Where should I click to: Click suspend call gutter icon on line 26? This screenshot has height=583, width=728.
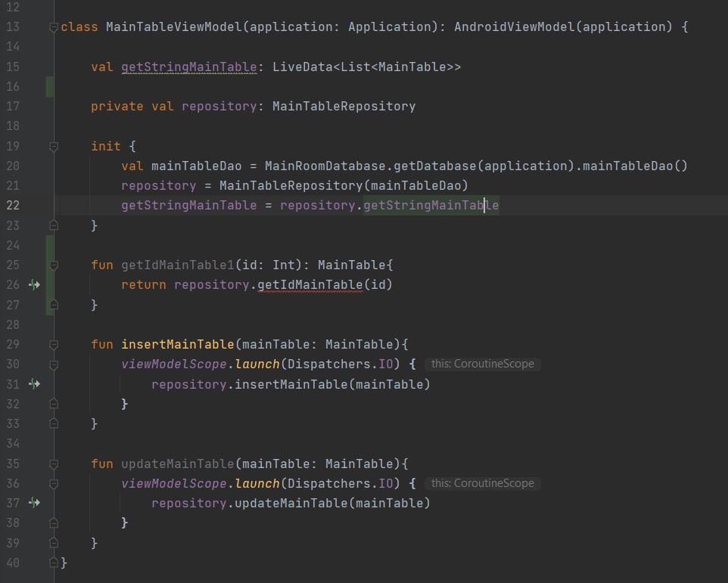pyautogui.click(x=34, y=284)
